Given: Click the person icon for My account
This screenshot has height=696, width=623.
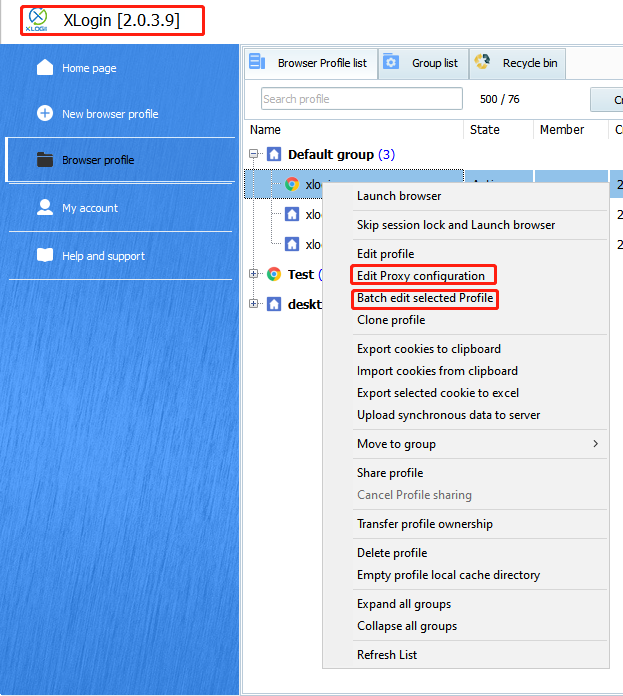Looking at the screenshot, I should tap(45, 207).
